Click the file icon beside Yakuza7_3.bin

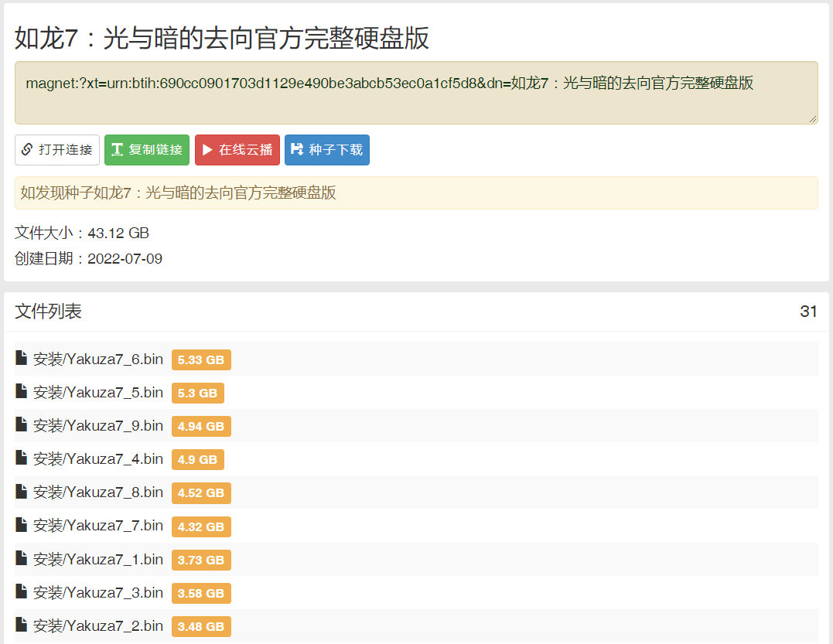(x=21, y=591)
